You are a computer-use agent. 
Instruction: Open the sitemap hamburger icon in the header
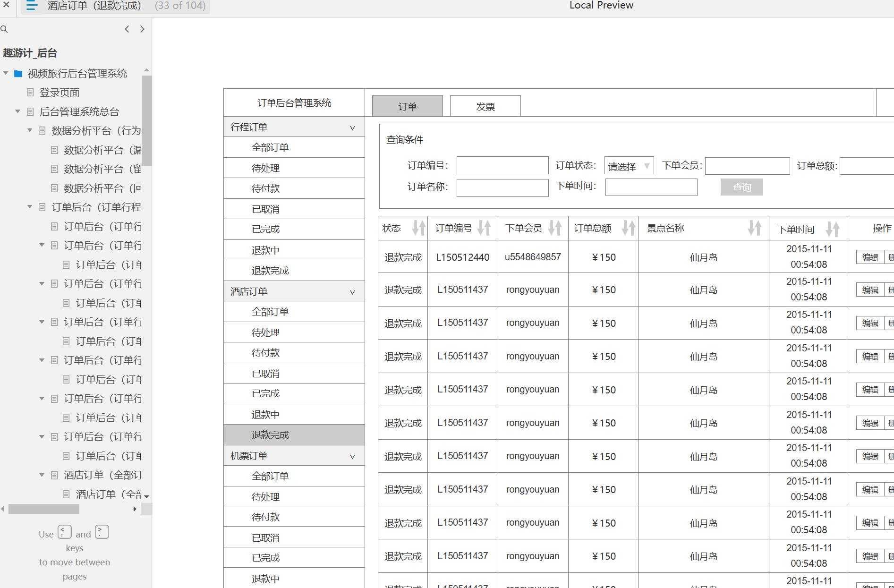(31, 6)
